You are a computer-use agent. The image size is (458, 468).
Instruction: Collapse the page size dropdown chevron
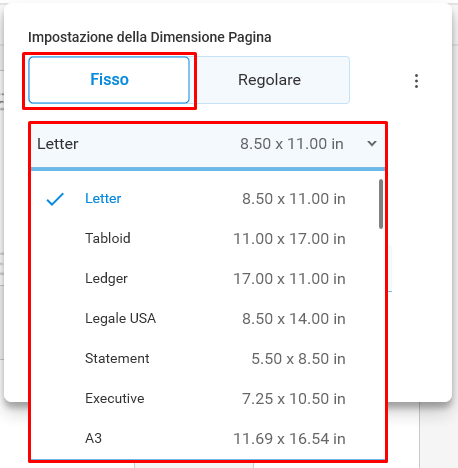tap(372, 144)
